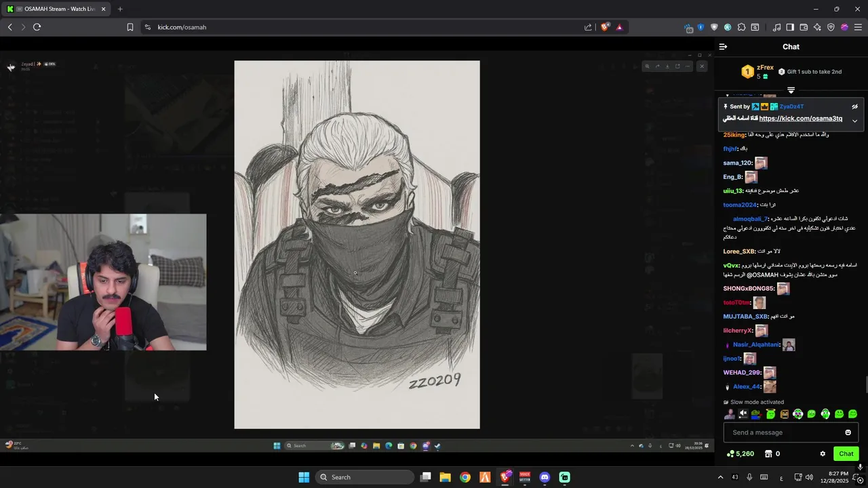Open Brave Leo AI sparkle icon
868x488 pixels.
817,27
